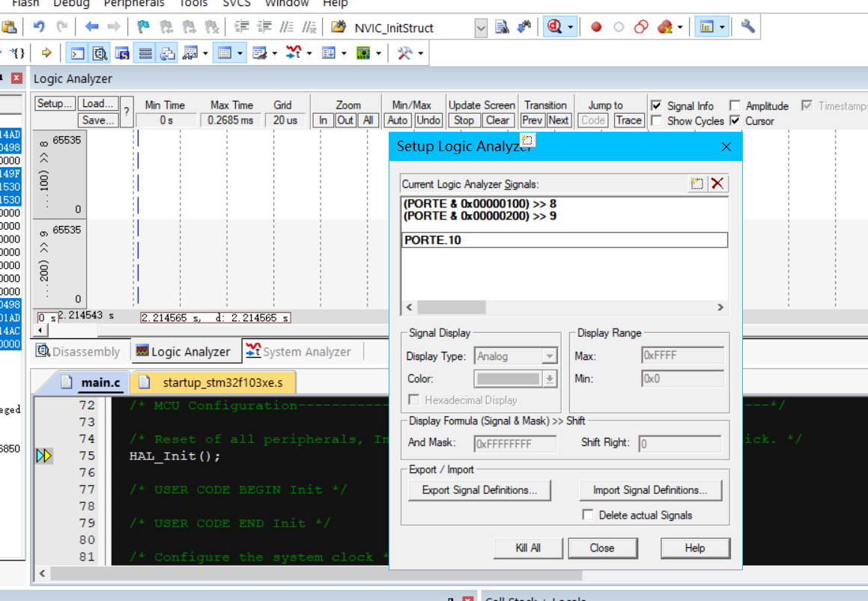
Task: Switch to the System Analyzer tab
Action: pyautogui.click(x=299, y=352)
